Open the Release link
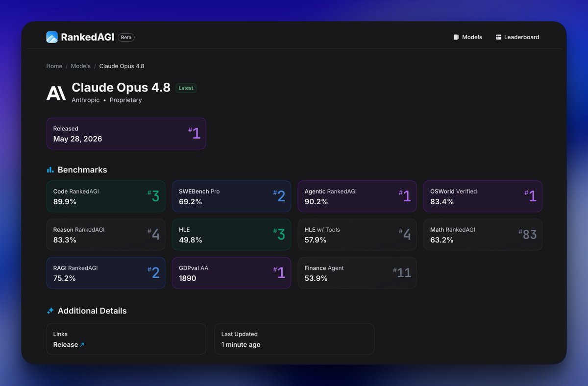Image resolution: width=588 pixels, height=386 pixels. tap(69, 345)
